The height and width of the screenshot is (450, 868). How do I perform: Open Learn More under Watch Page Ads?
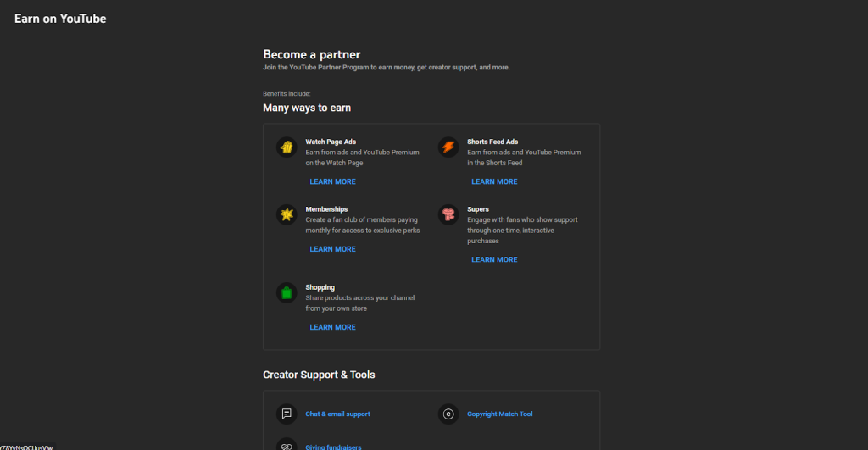pos(332,181)
